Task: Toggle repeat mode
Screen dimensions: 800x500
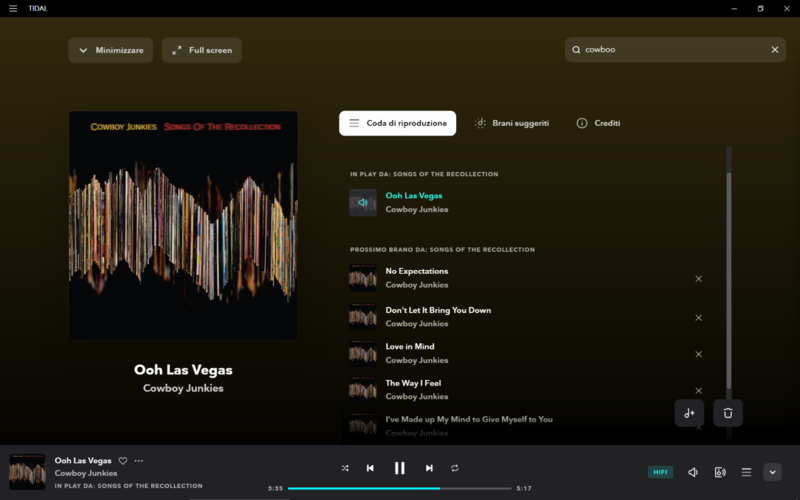Action: click(454, 468)
